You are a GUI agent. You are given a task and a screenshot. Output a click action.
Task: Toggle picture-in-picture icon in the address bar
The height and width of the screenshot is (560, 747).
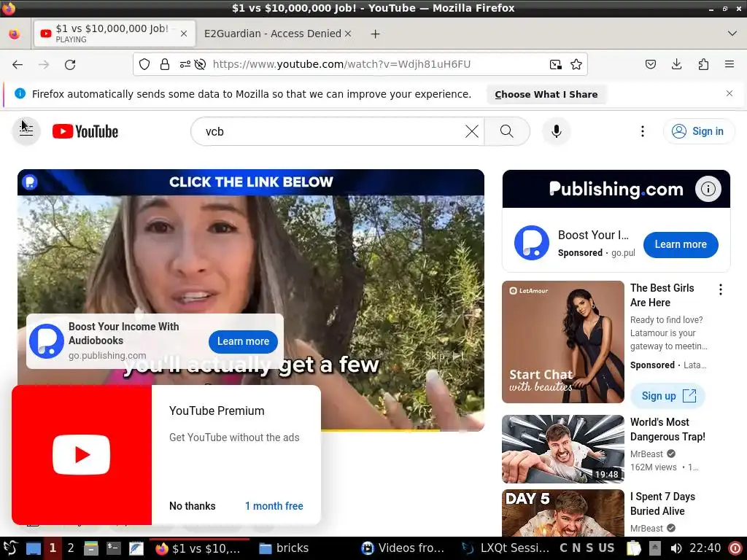(x=555, y=64)
